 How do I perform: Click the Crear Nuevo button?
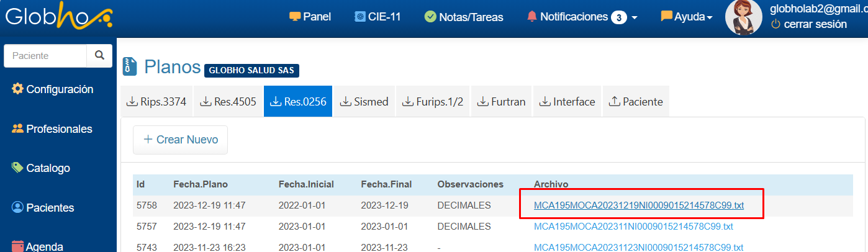click(x=180, y=140)
